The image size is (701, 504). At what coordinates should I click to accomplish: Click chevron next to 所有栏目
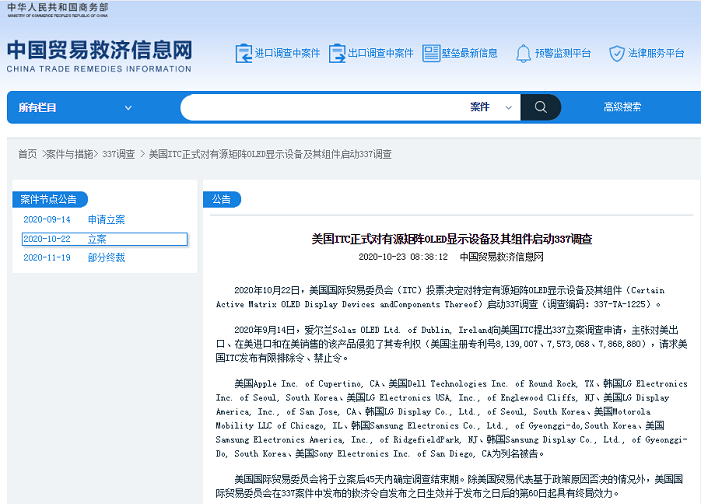click(128, 108)
